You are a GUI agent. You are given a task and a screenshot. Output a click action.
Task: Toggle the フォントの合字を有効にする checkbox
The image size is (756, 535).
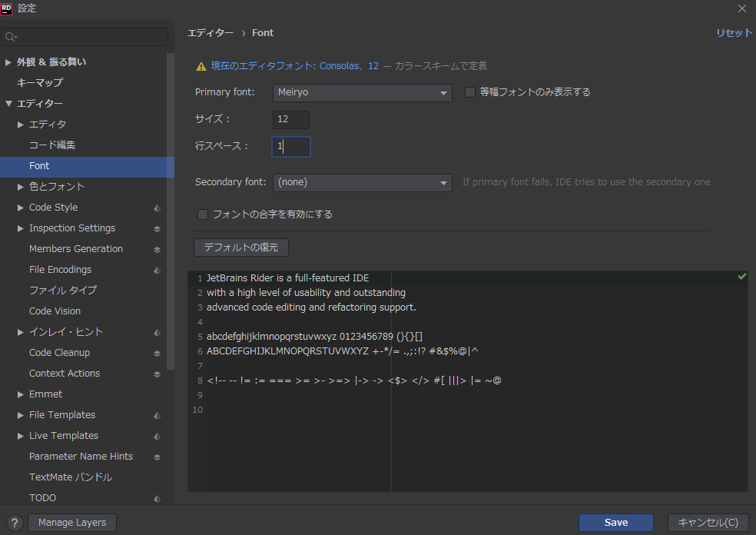(x=203, y=214)
